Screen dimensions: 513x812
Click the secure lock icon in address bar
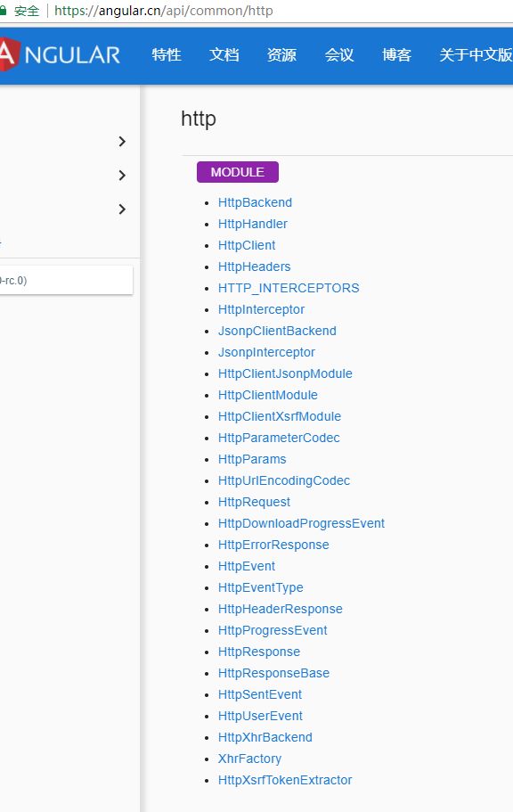(x=3, y=11)
